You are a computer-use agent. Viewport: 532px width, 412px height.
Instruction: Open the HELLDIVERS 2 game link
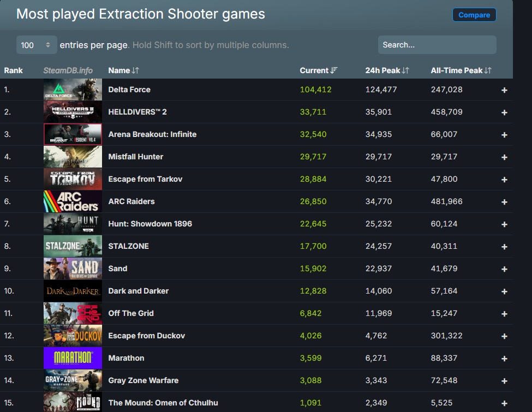click(138, 112)
